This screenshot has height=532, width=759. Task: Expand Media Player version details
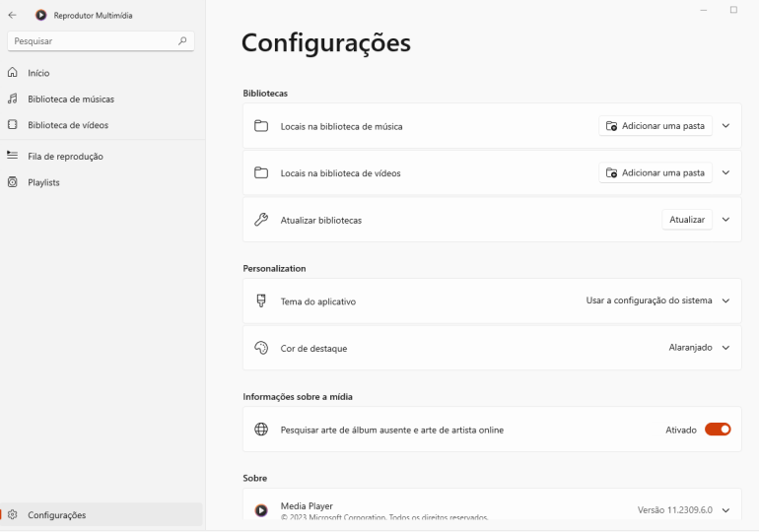coord(726,509)
